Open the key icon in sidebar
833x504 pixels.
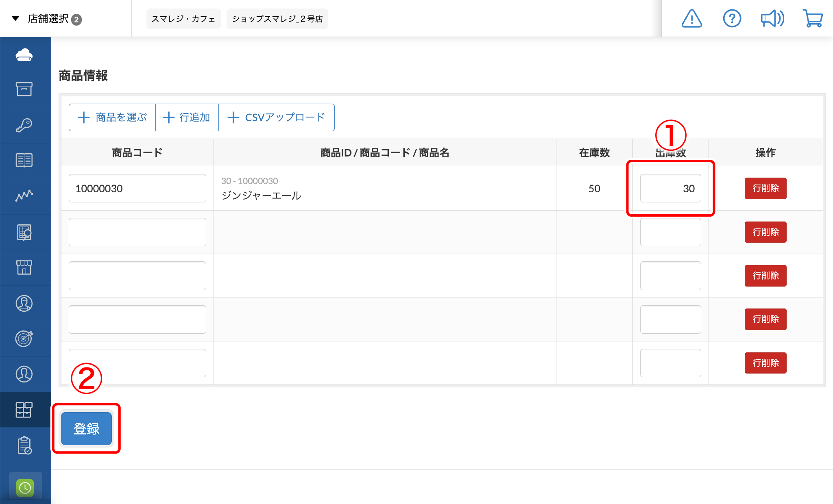pyautogui.click(x=24, y=125)
